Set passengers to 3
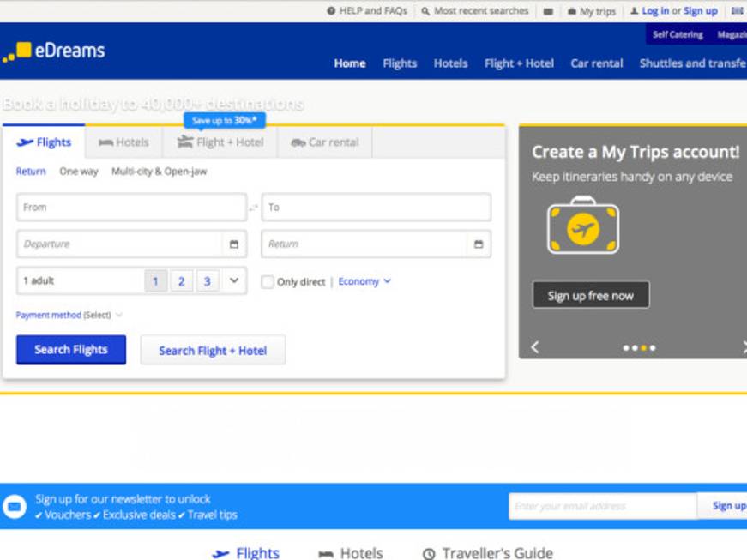This screenshot has height=560, width=747. (x=208, y=281)
